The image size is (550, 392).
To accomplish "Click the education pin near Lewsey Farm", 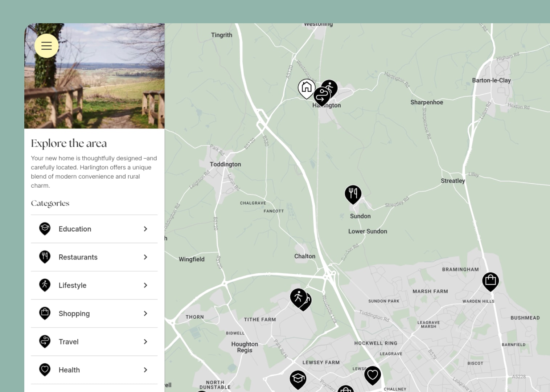I will pos(298,379).
